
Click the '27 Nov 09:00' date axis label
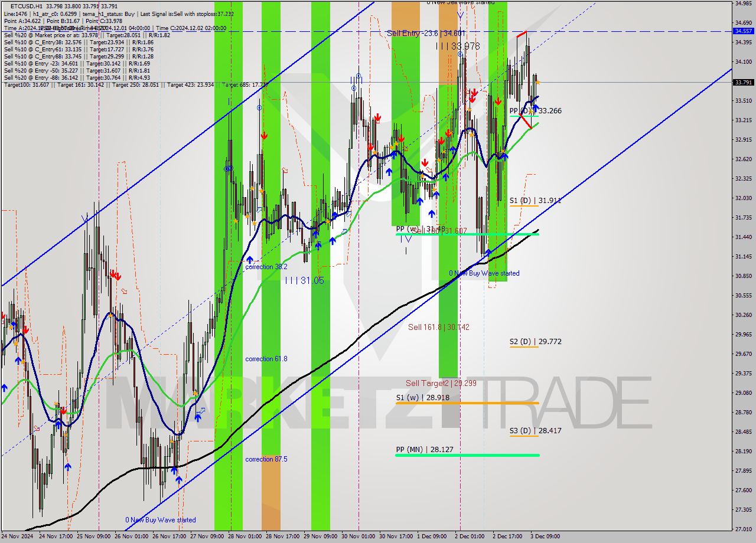[x=207, y=537]
